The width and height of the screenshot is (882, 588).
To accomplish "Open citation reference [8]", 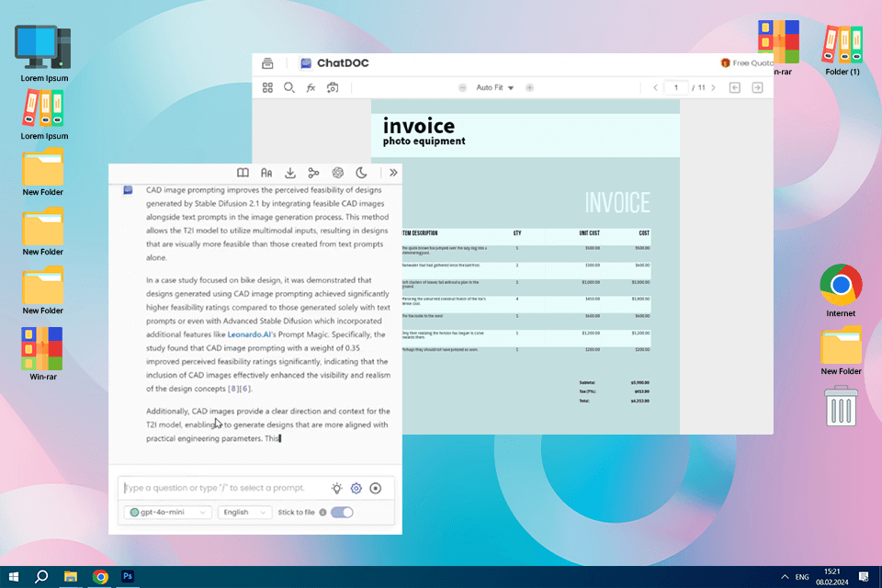I will 233,389.
